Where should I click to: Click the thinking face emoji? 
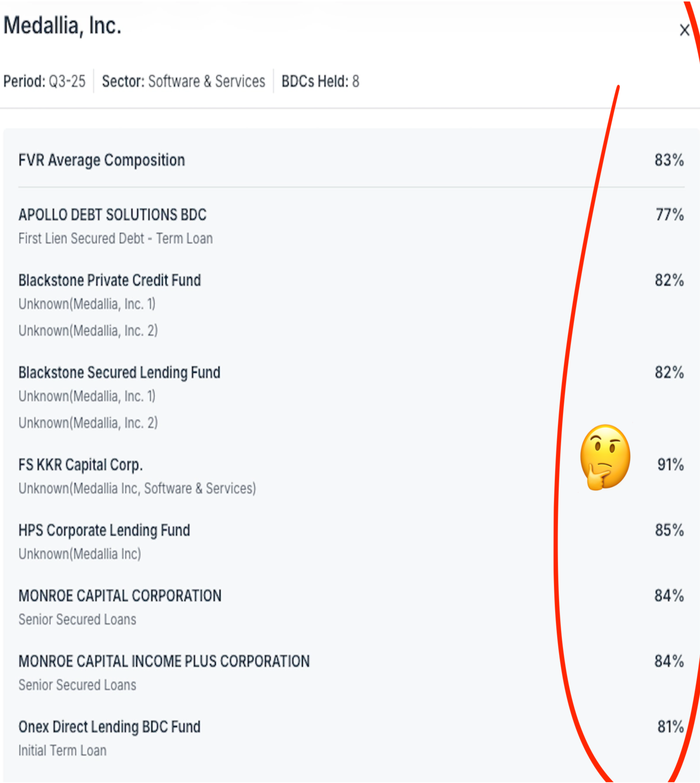(605, 457)
